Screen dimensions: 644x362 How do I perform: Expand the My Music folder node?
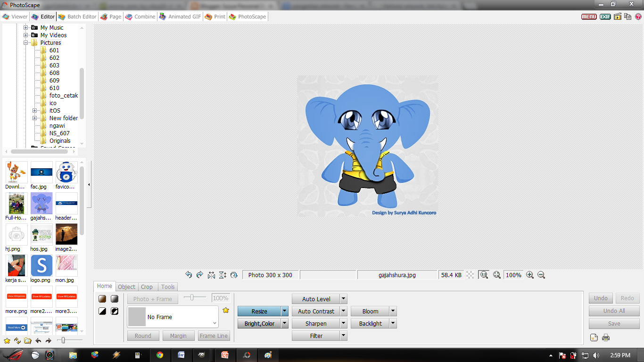click(x=26, y=27)
